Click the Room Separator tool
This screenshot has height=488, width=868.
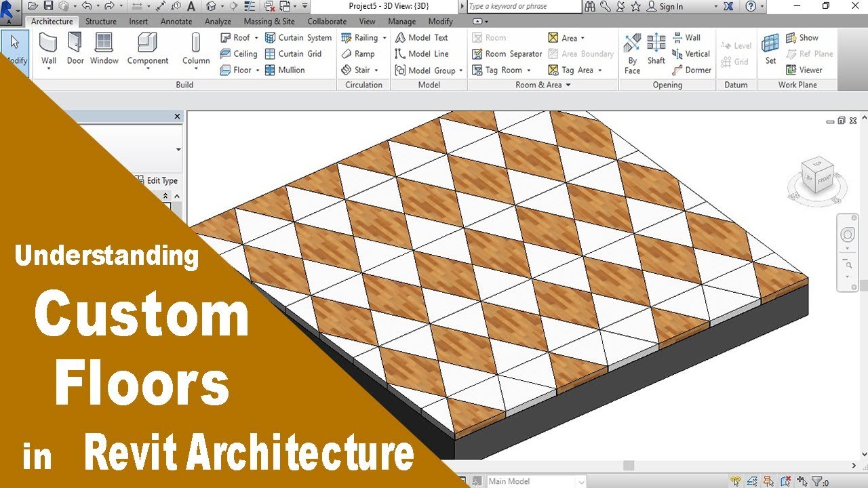pos(507,54)
